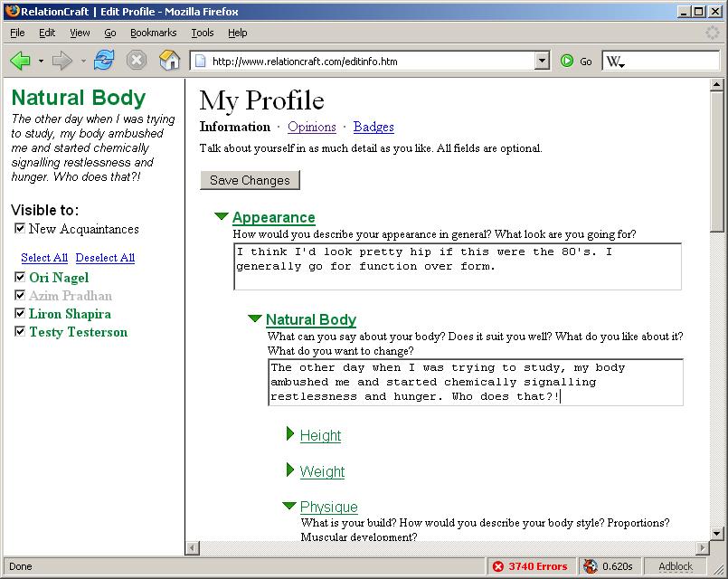Image resolution: width=728 pixels, height=579 pixels.
Task: Open the address bar URL dropdown
Action: pos(542,61)
